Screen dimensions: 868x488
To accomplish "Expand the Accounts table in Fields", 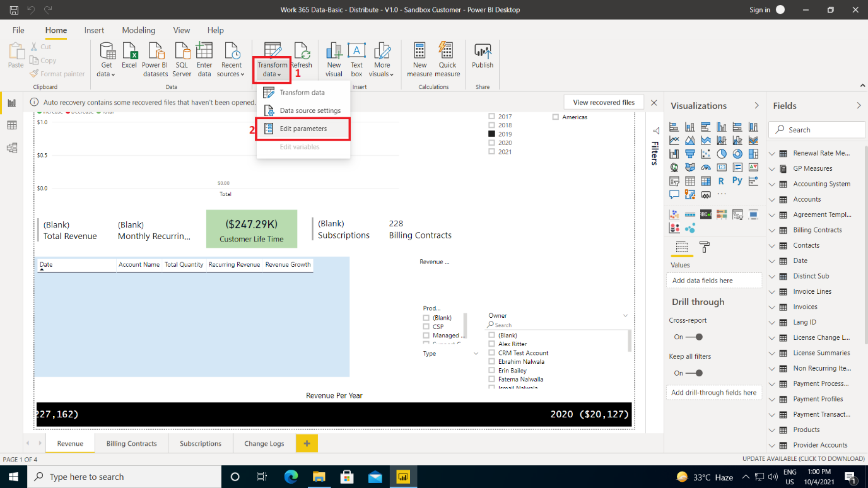I will pos(772,199).
